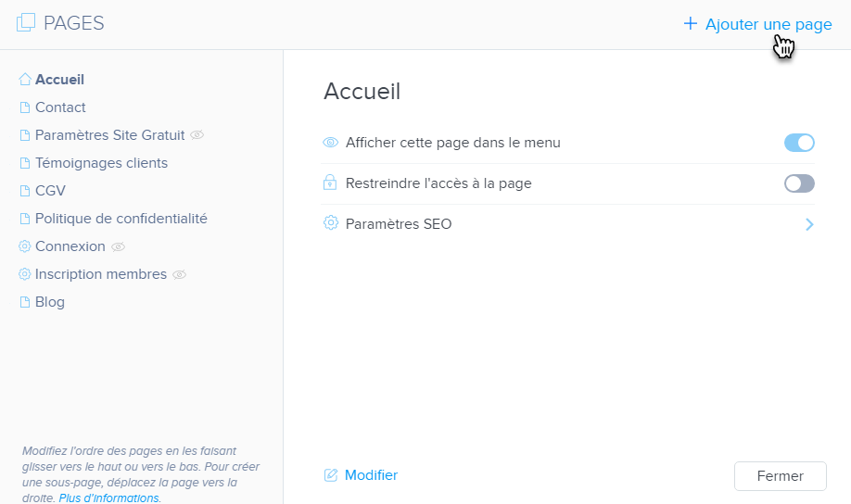The height and width of the screenshot is (504, 851).
Task: Click the Modifier link
Action: (371, 475)
